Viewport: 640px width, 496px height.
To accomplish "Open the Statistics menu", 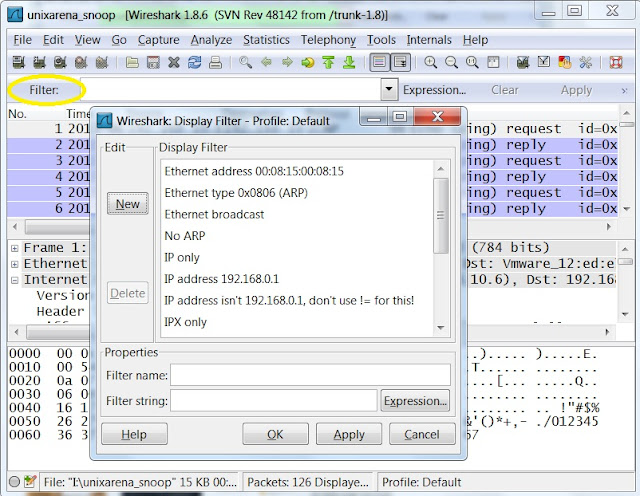I will (x=266, y=40).
